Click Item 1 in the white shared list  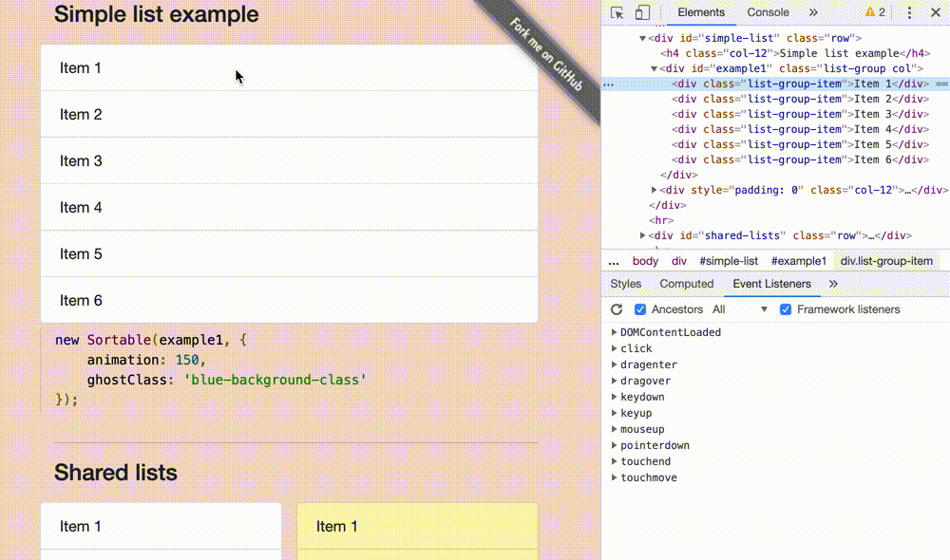click(x=161, y=527)
